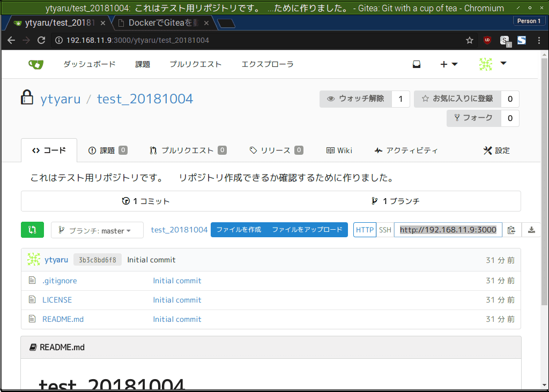
Task: Open the compare view with the green fork icon
Action: pyautogui.click(x=32, y=229)
